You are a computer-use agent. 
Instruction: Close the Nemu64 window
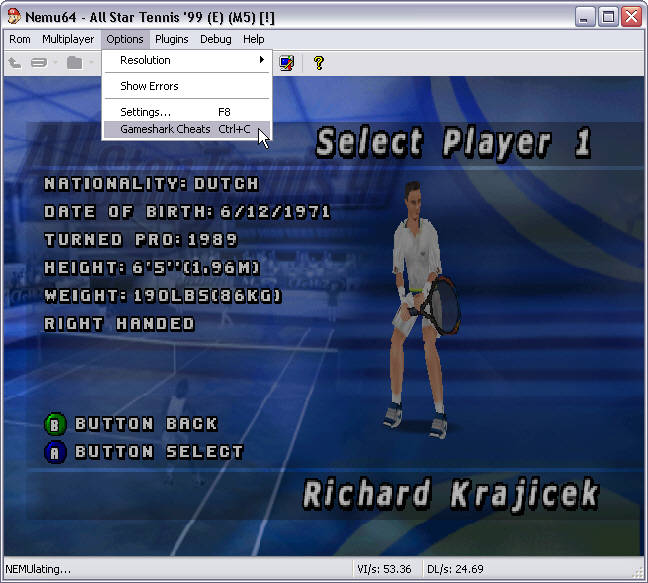click(x=631, y=17)
